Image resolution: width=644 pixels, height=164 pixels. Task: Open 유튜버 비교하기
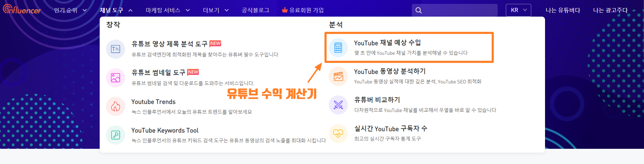(x=377, y=100)
